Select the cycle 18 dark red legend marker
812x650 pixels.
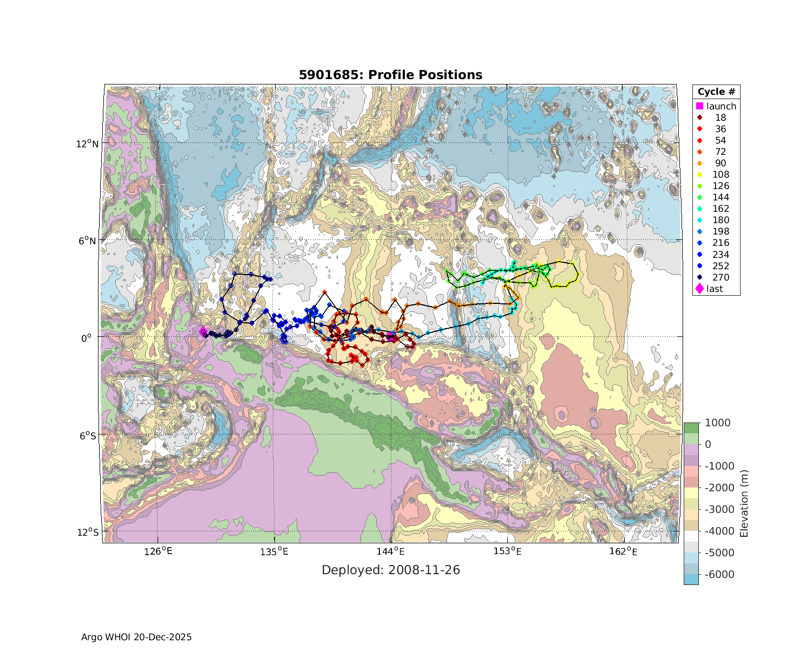(x=699, y=118)
